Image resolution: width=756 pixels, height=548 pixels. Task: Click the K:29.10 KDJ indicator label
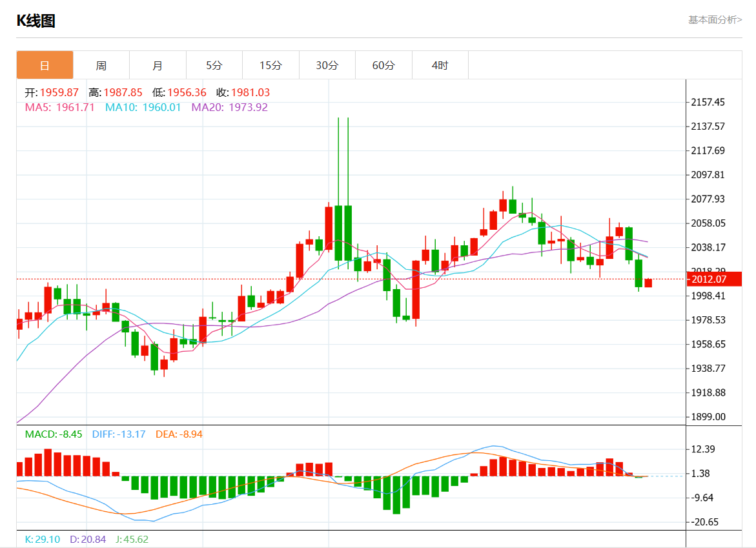pyautogui.click(x=43, y=540)
